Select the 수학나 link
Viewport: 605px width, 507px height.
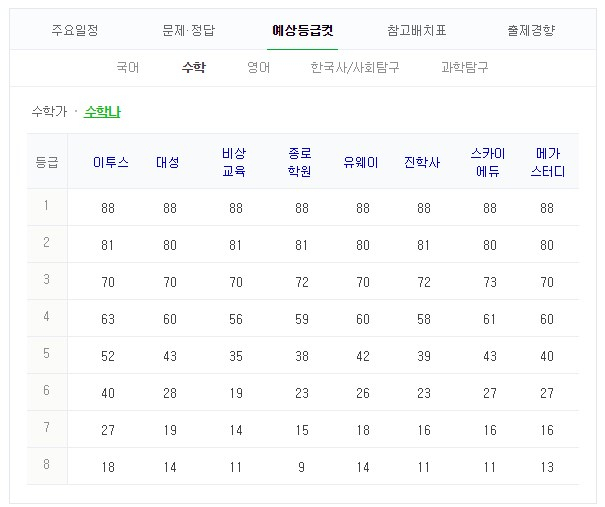(x=103, y=112)
